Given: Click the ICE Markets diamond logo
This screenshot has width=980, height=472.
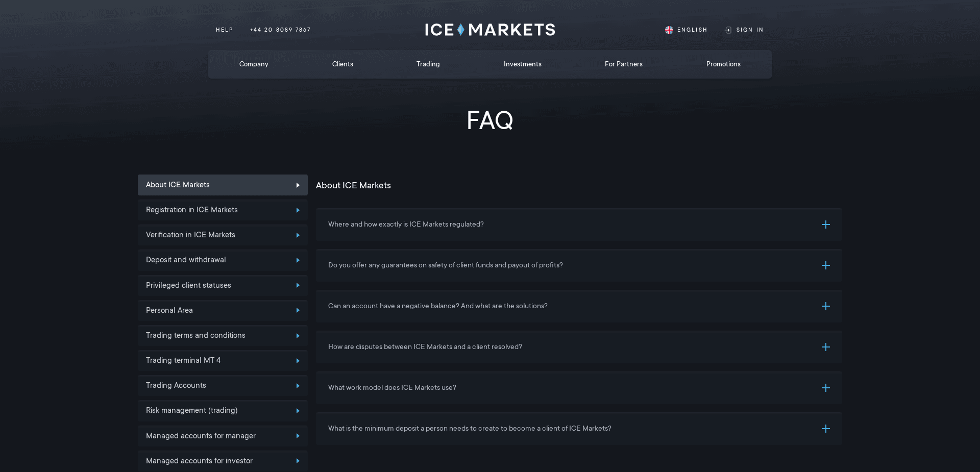Looking at the screenshot, I should coord(460,29).
